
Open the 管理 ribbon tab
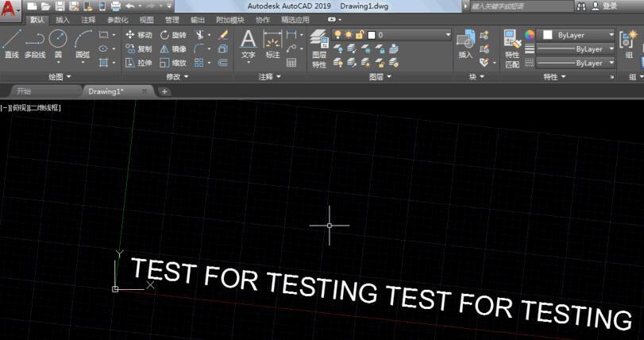(172, 20)
